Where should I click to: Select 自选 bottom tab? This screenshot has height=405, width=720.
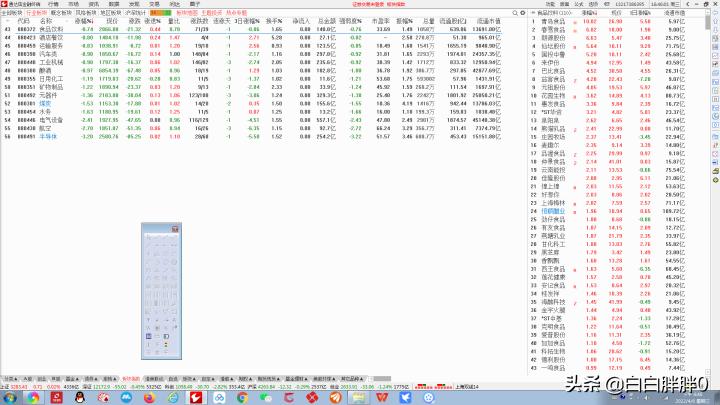click(x=173, y=379)
